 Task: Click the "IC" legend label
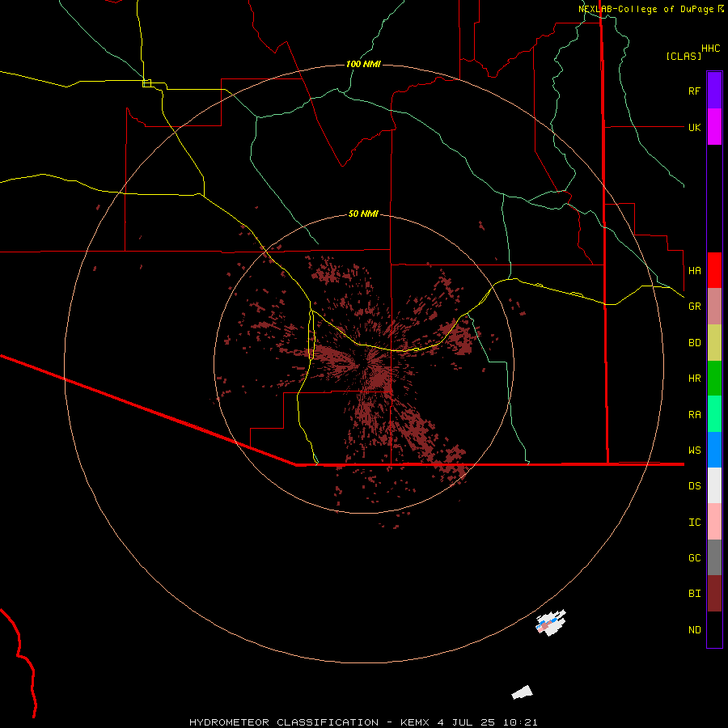[694, 523]
